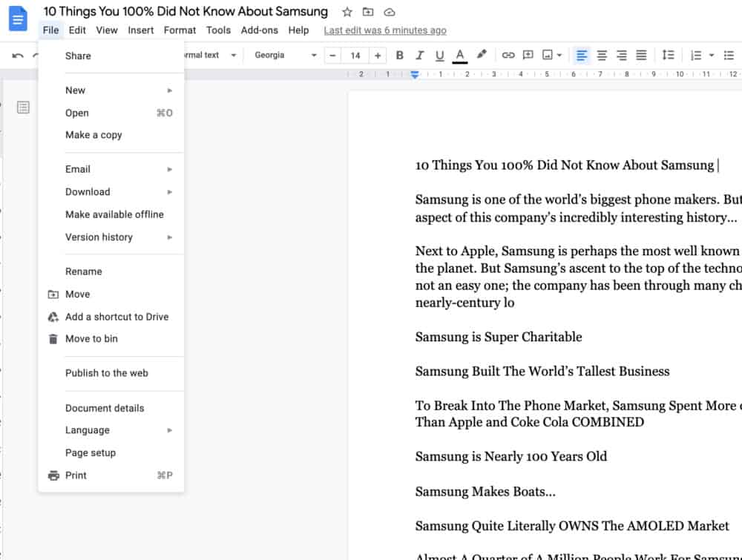Apply bulleted list

pos(729,56)
